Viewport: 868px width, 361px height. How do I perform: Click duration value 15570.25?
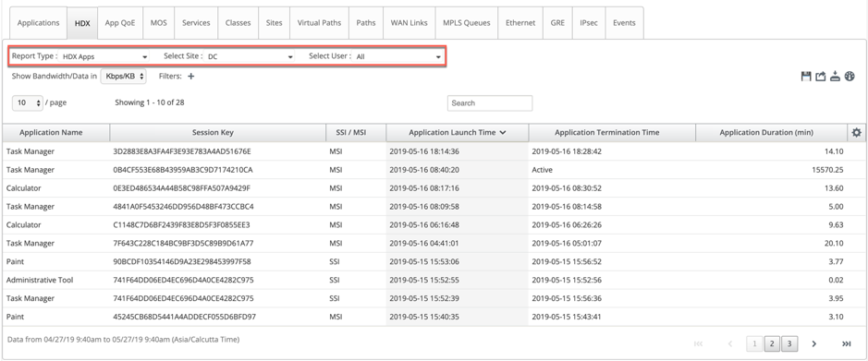[827, 170]
